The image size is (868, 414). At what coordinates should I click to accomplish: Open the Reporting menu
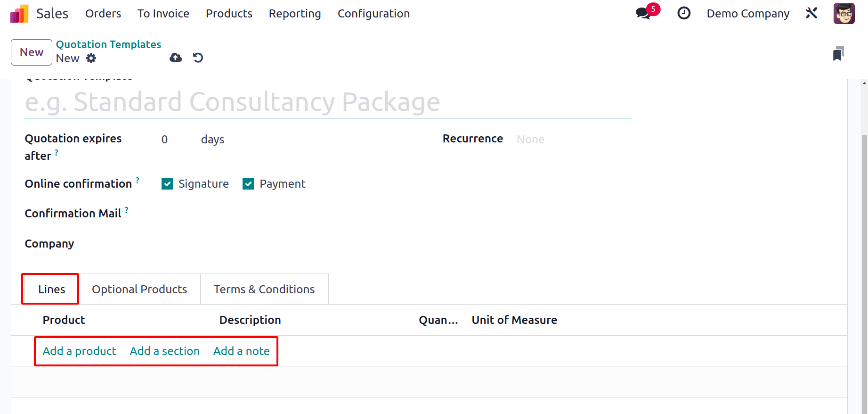point(295,14)
